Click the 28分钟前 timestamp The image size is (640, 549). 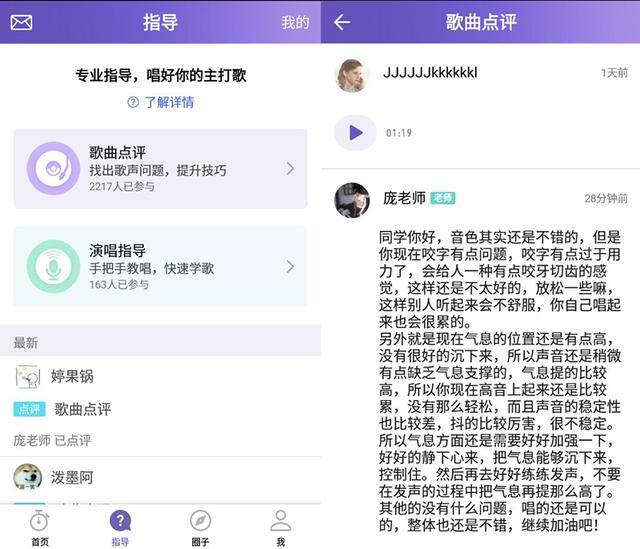point(606,198)
